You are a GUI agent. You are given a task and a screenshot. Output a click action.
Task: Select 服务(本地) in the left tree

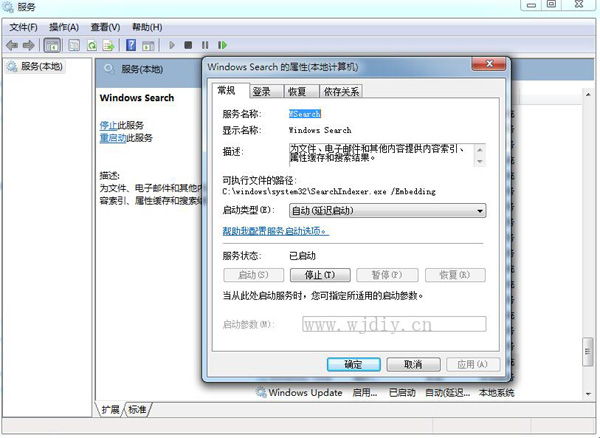(40, 67)
